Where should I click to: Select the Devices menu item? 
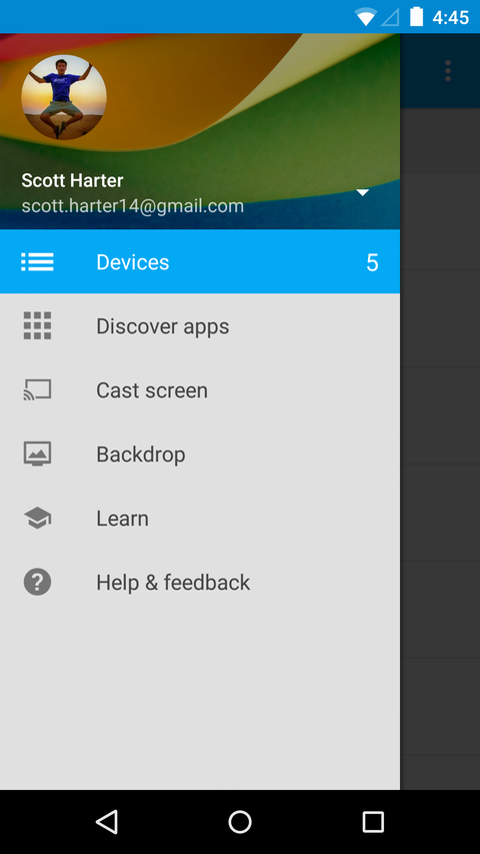coord(200,262)
